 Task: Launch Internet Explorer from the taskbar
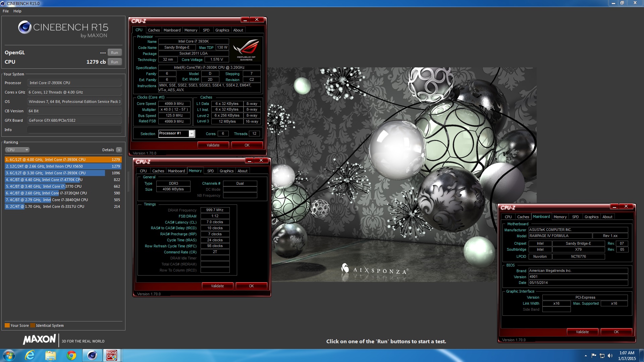(x=30, y=355)
